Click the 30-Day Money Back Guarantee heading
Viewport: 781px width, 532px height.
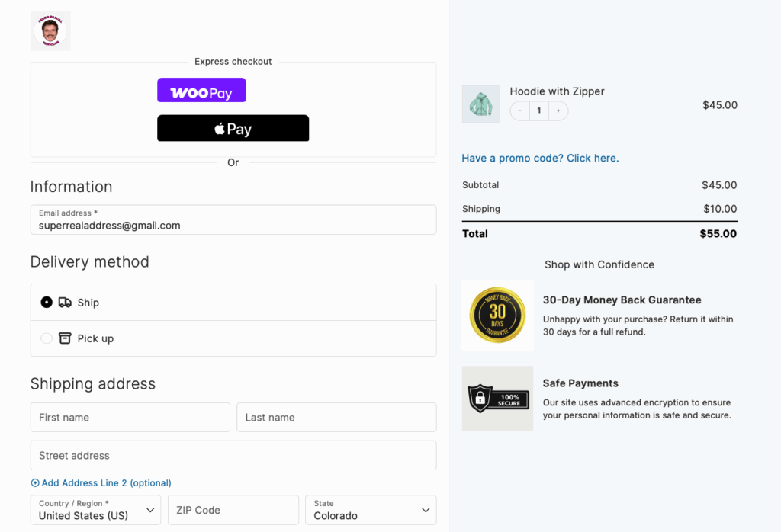pos(622,300)
